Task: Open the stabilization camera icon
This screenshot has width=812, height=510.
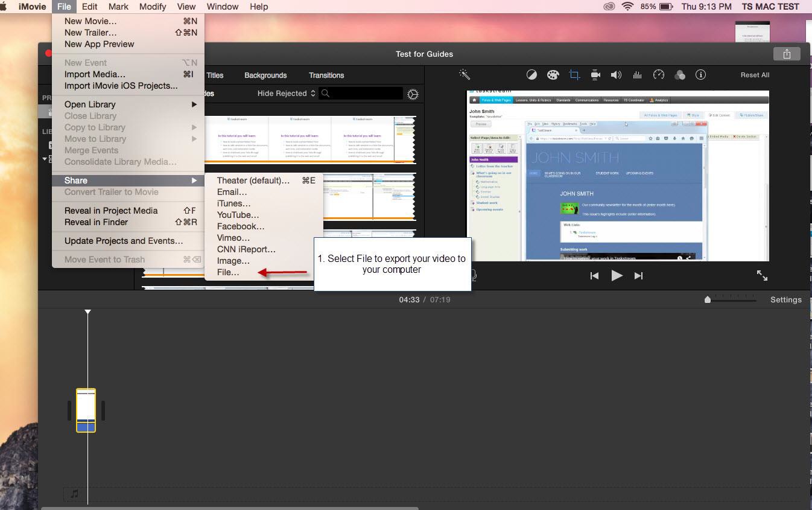Action: click(595, 75)
